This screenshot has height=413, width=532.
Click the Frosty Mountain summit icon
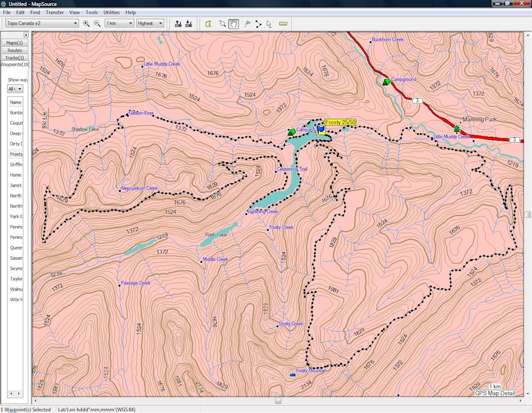(x=292, y=374)
